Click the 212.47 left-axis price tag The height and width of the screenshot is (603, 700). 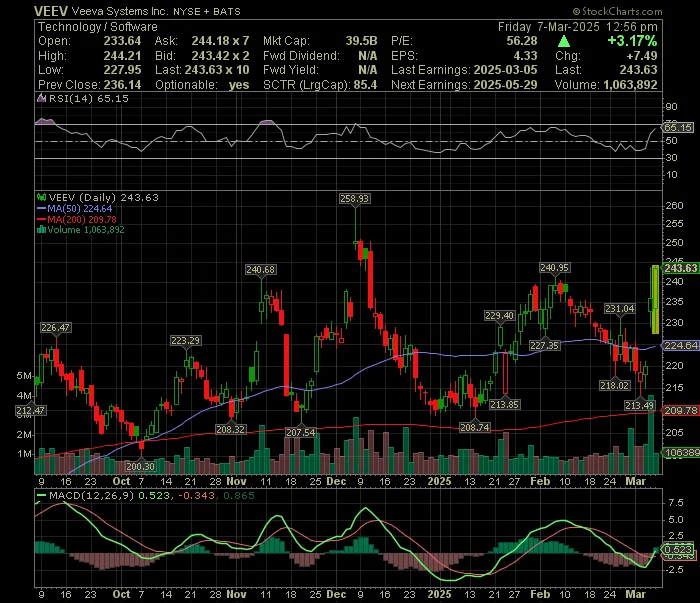tap(30, 411)
